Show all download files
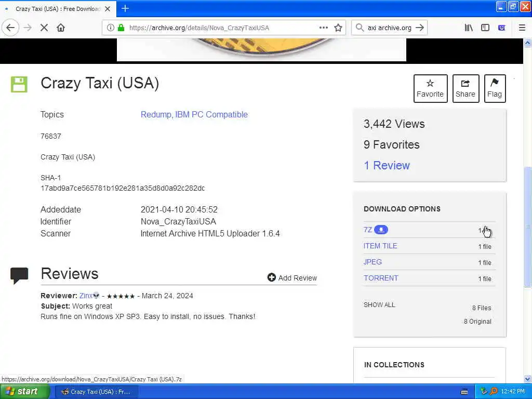 379,304
